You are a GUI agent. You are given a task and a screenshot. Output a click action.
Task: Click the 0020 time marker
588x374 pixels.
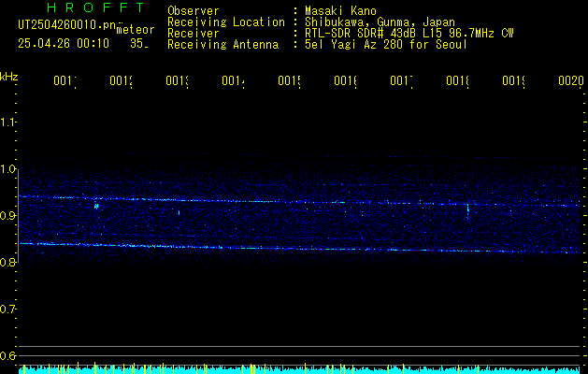coord(571,80)
